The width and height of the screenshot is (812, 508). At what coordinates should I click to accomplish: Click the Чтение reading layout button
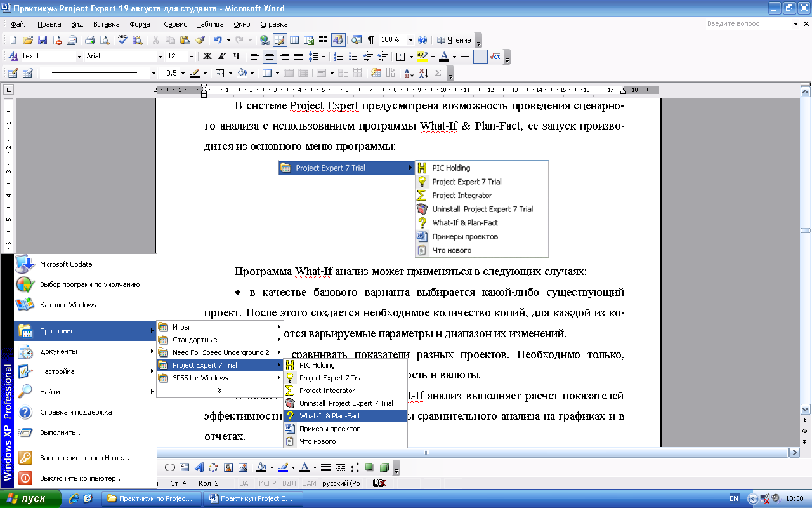pyautogui.click(x=454, y=40)
